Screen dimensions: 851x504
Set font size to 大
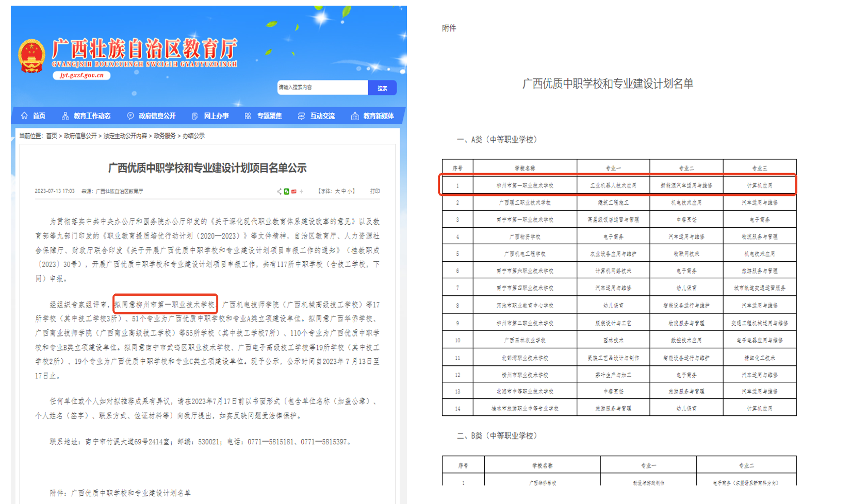(x=338, y=191)
